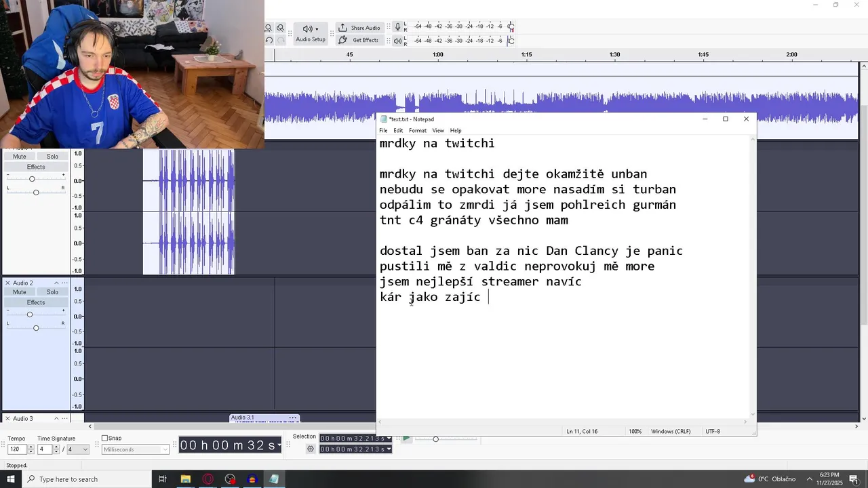Image resolution: width=868 pixels, height=488 pixels.
Task: Open the main time display format arrow
Action: pyautogui.click(x=279, y=445)
